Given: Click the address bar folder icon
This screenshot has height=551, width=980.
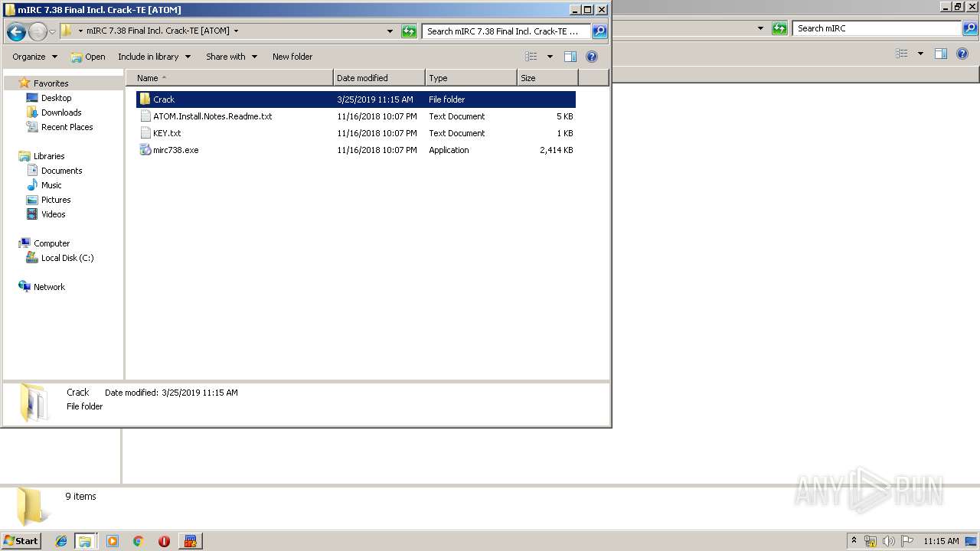Looking at the screenshot, I should [67, 31].
